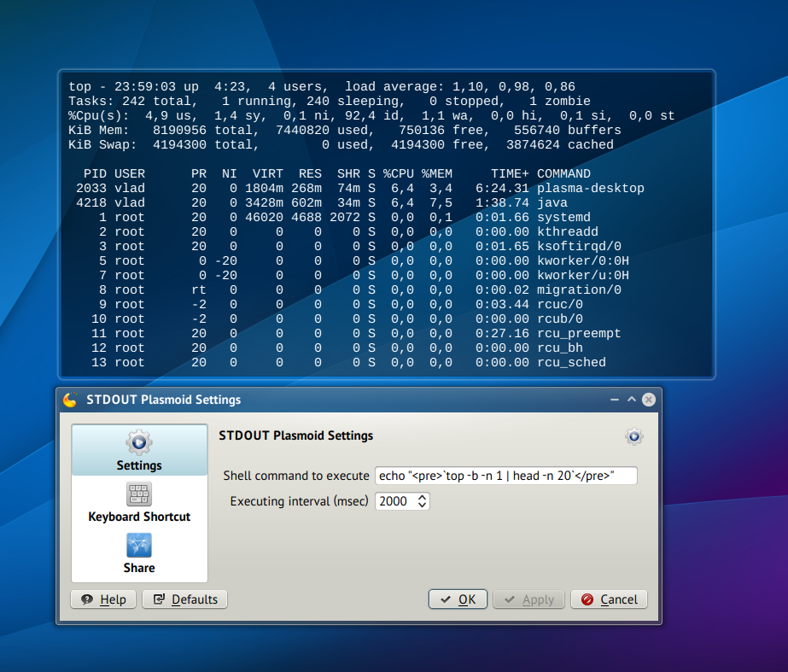The width and height of the screenshot is (788, 672).
Task: Click the 'load average' text in top output
Action: click(394, 86)
